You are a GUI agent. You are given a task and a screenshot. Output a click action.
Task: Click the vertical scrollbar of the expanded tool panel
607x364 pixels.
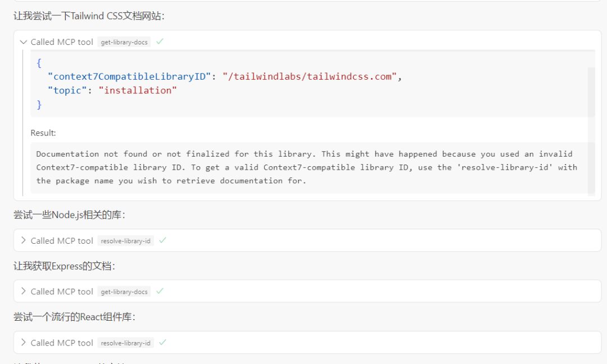coord(591,130)
